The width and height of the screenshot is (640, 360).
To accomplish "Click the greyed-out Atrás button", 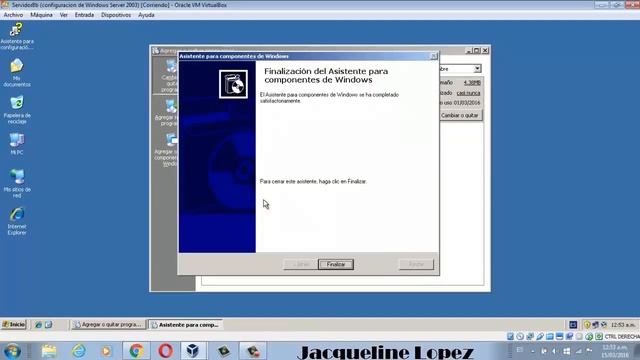I will tap(301, 264).
